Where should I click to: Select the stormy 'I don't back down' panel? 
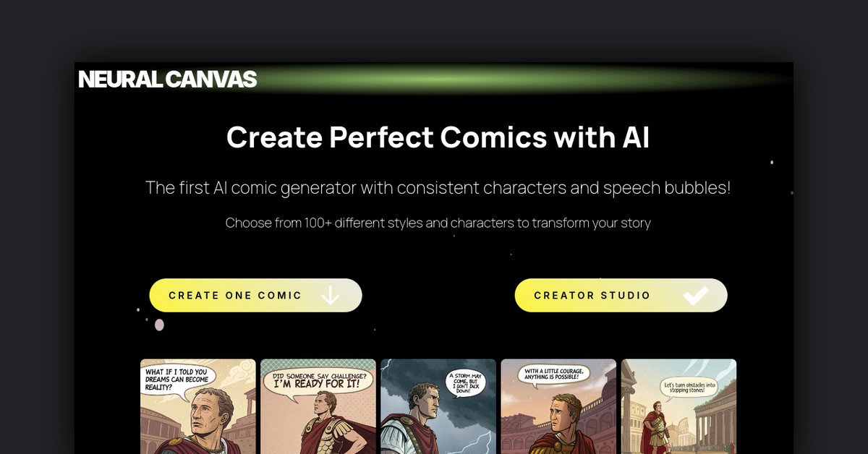click(x=438, y=407)
